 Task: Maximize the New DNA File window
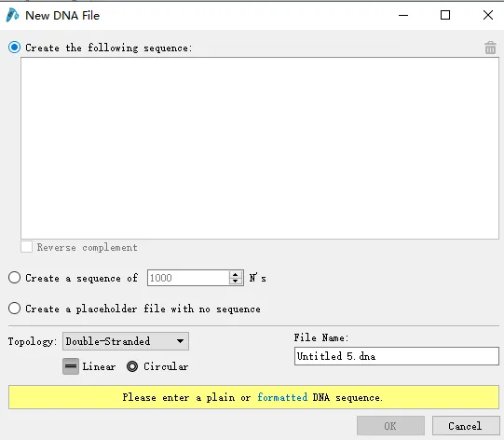[445, 15]
